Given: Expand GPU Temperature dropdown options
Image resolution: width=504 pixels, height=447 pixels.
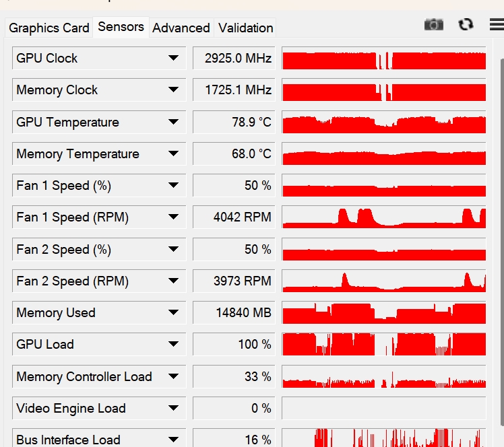Looking at the screenshot, I should (173, 123).
